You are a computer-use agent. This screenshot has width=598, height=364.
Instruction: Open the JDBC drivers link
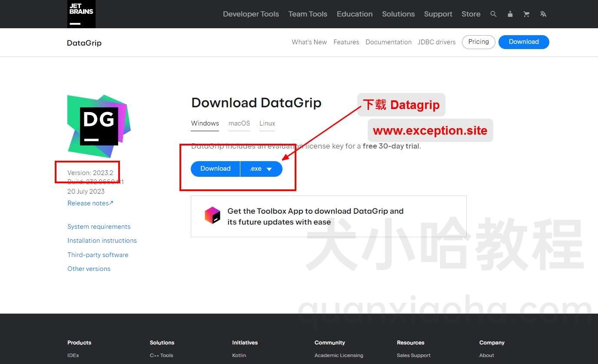(437, 42)
